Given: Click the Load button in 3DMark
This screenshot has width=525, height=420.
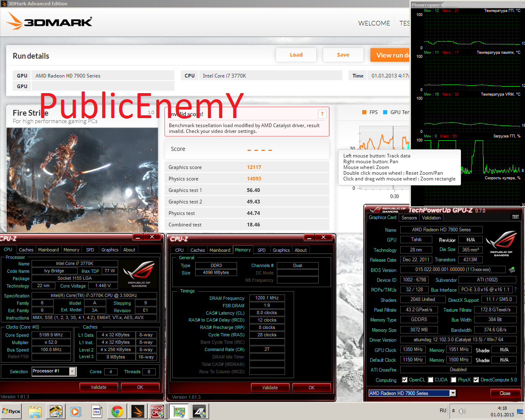Looking at the screenshot, I should point(296,55).
